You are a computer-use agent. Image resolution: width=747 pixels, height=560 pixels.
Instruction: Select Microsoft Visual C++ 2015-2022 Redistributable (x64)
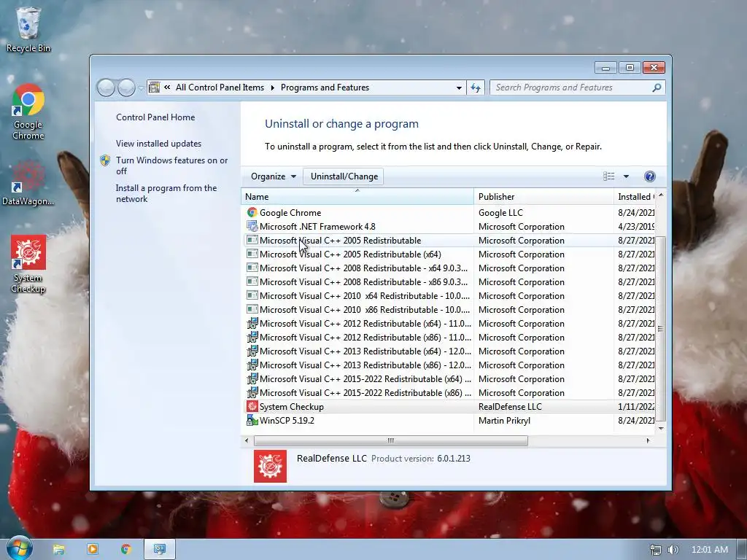coord(449,379)
